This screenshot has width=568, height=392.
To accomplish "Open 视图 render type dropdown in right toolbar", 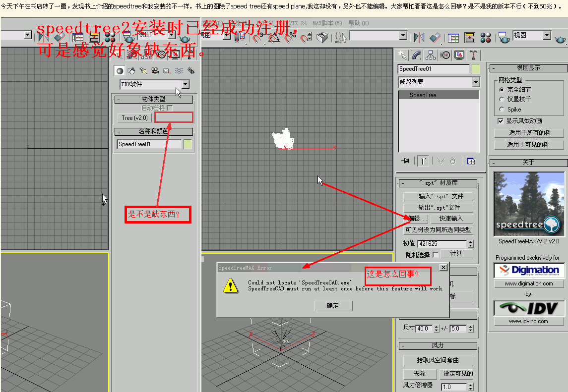I will tap(547, 36).
